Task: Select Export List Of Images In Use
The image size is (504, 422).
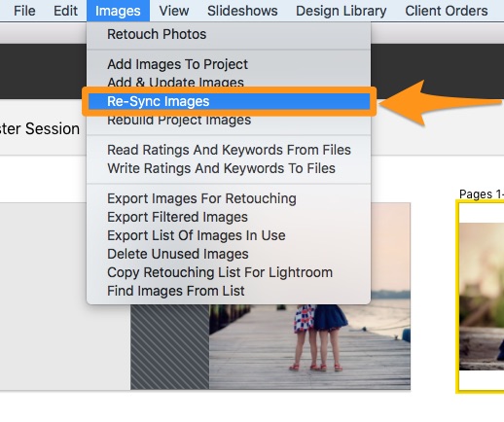Action: tap(229, 235)
